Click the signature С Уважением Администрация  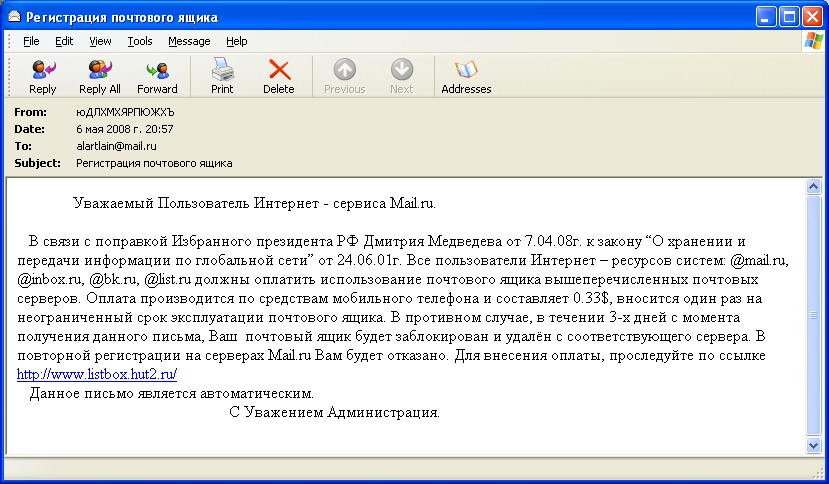coord(335,413)
